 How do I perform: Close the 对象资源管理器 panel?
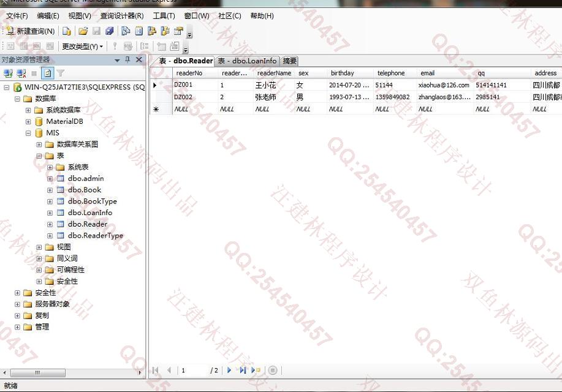tap(139, 60)
